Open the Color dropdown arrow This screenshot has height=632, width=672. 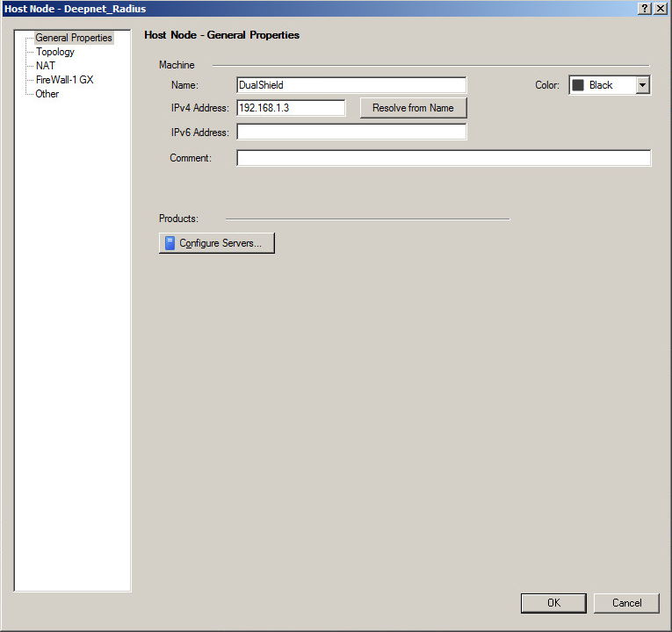coord(642,85)
